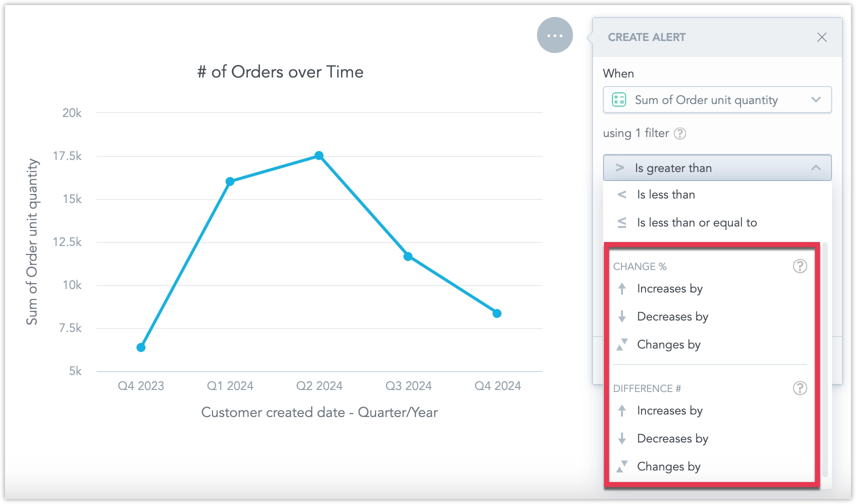The height and width of the screenshot is (504, 856).
Task: Click the chart title # of Orders over Time
Action: tap(280, 72)
